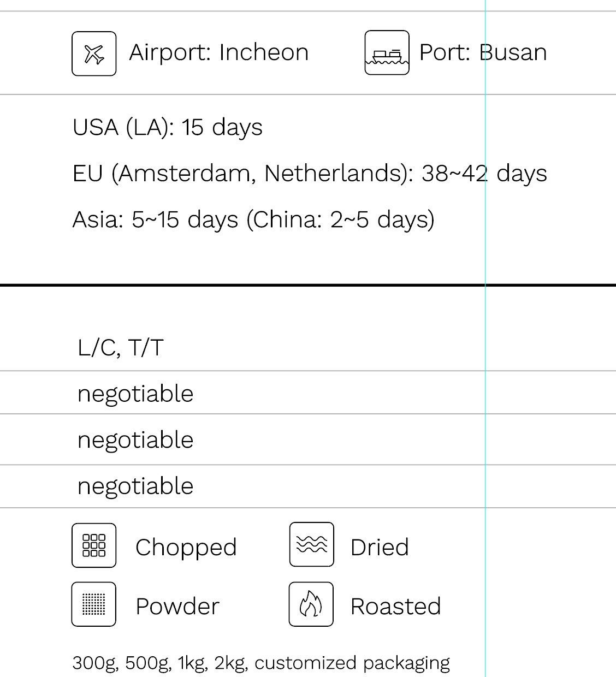
Task: Click the Powder label text
Action: pyautogui.click(x=177, y=607)
